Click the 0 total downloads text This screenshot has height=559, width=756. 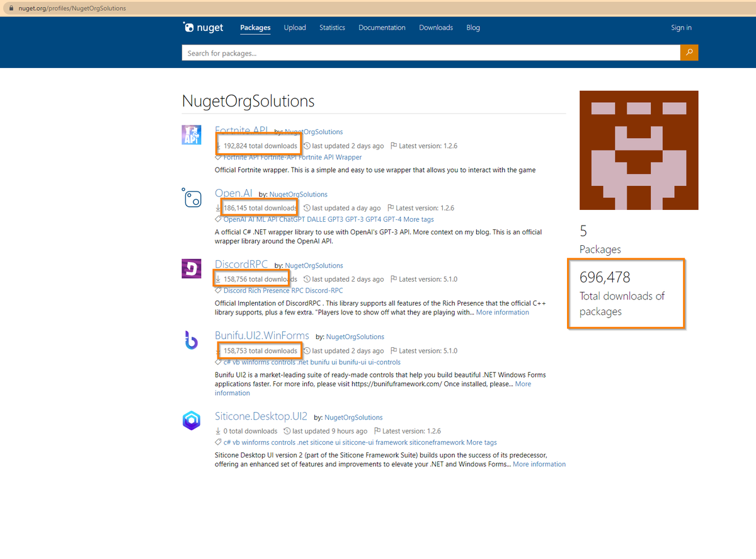click(x=250, y=431)
